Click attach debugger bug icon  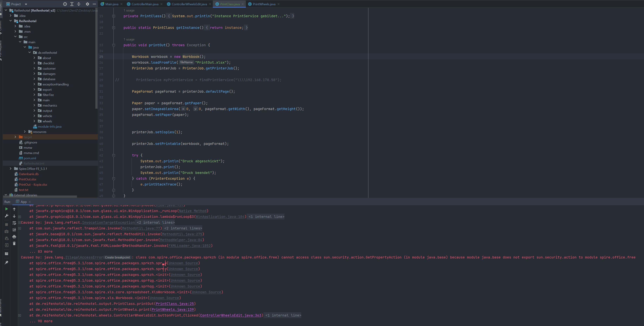[7, 238]
